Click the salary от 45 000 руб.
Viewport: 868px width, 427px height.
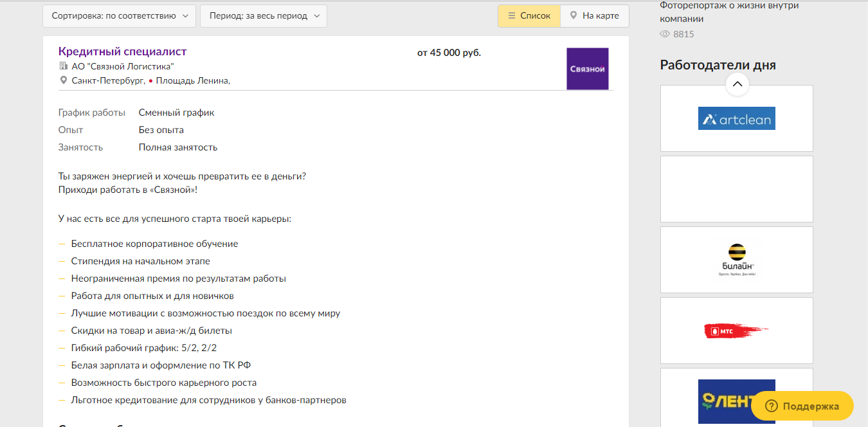tap(449, 53)
